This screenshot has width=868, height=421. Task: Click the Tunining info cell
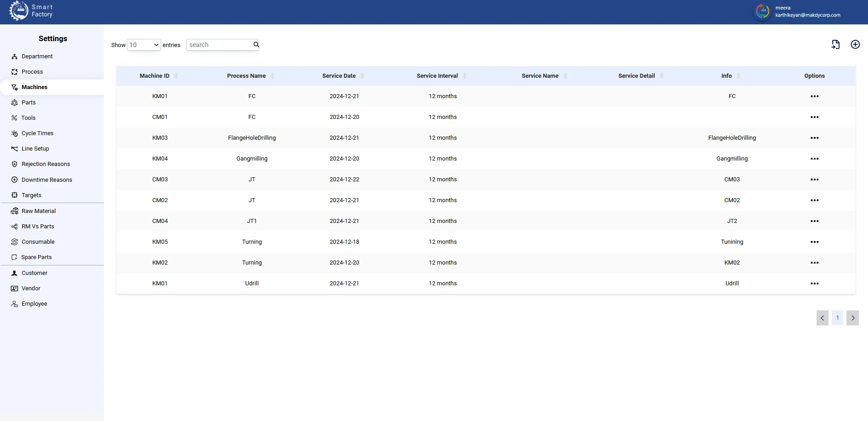[x=732, y=242]
